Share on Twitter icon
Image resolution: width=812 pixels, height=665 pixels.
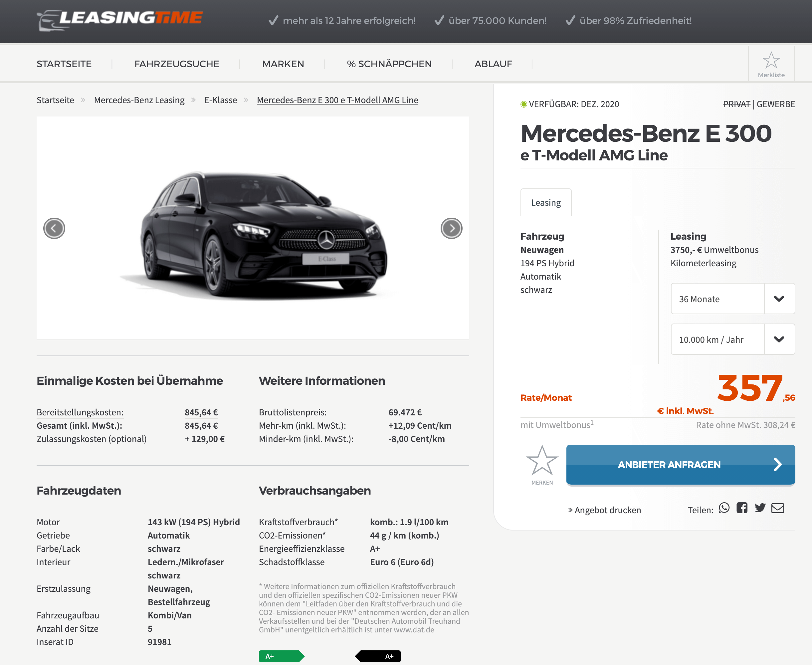[x=760, y=508]
